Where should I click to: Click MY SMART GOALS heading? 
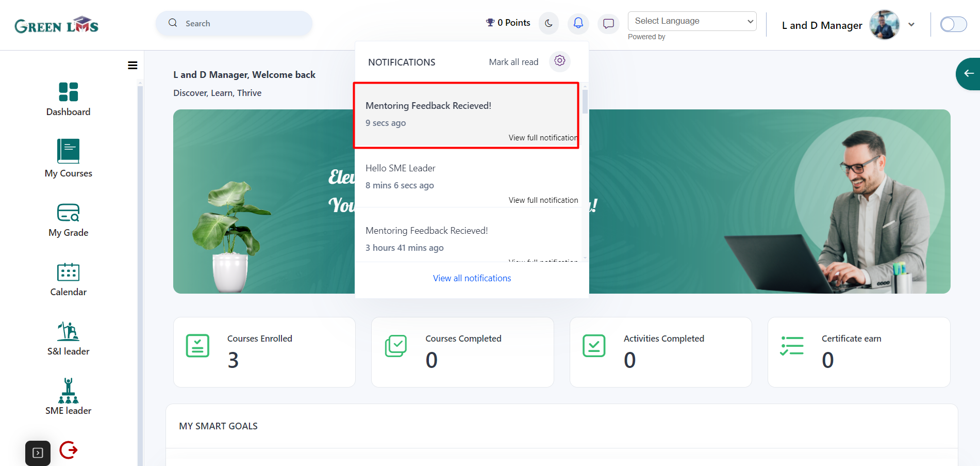click(218, 426)
